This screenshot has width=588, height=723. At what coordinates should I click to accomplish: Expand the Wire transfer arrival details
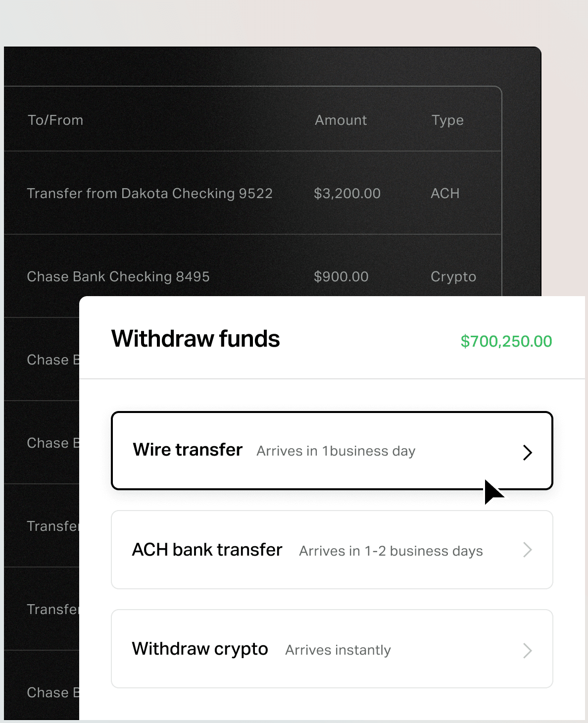click(x=336, y=451)
